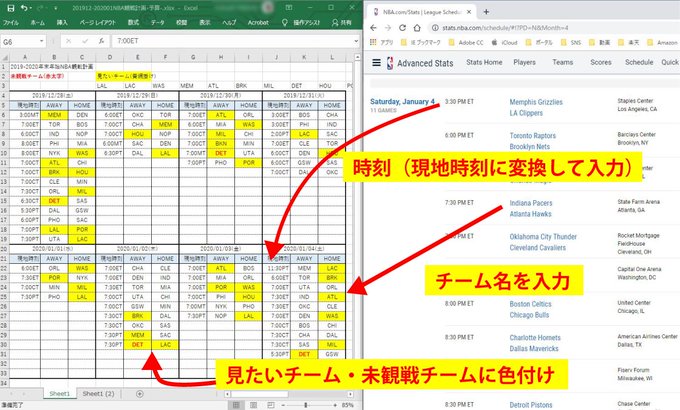
Task: Add new sheet with plus icon
Action: (x=140, y=394)
